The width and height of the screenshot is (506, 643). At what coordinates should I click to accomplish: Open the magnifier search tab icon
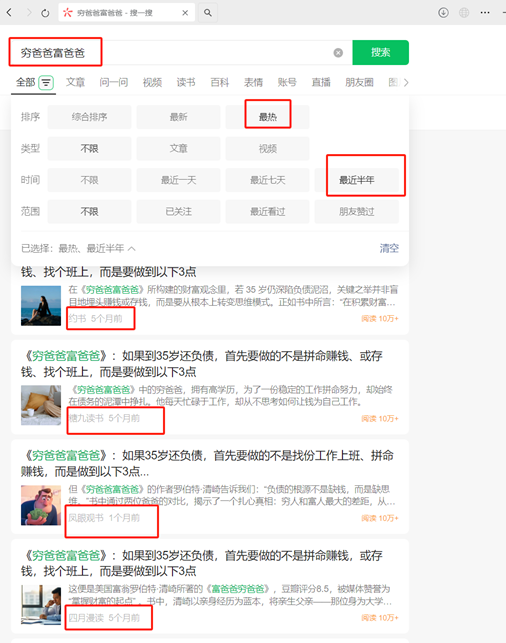208,13
